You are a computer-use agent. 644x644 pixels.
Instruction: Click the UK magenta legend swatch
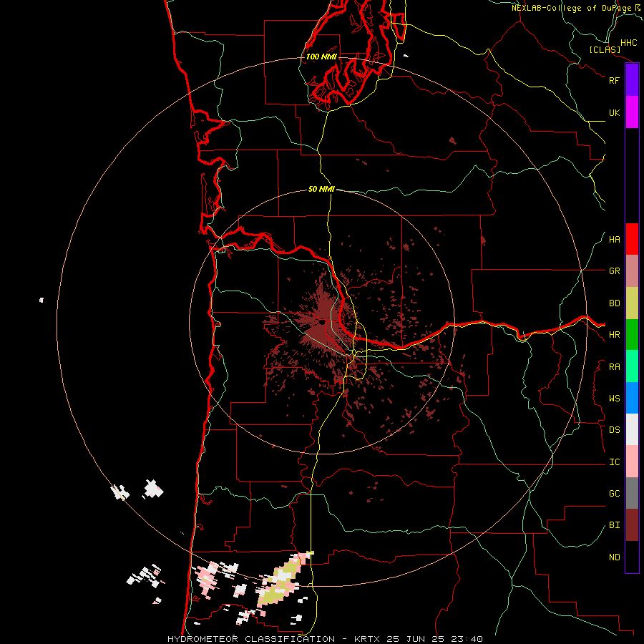[x=632, y=112]
